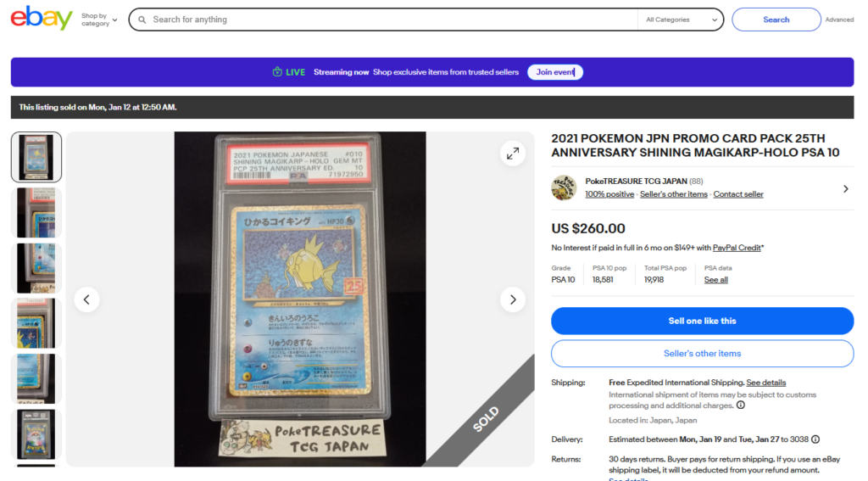Click the search magnifier icon
868x481 pixels.
[142, 20]
